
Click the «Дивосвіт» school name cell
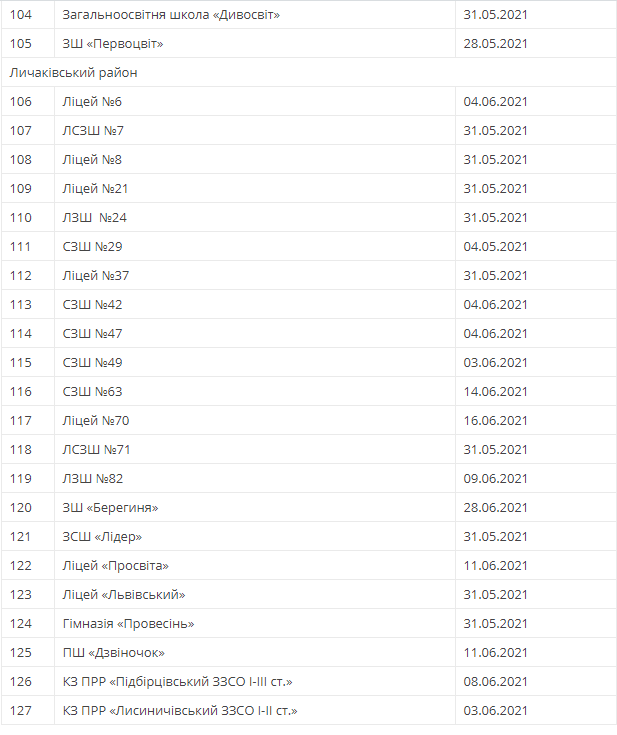point(171,15)
